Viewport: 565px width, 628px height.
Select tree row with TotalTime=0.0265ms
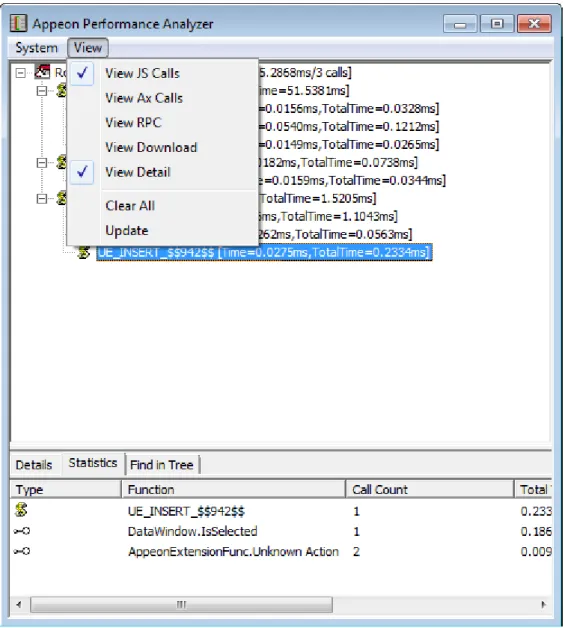349,145
